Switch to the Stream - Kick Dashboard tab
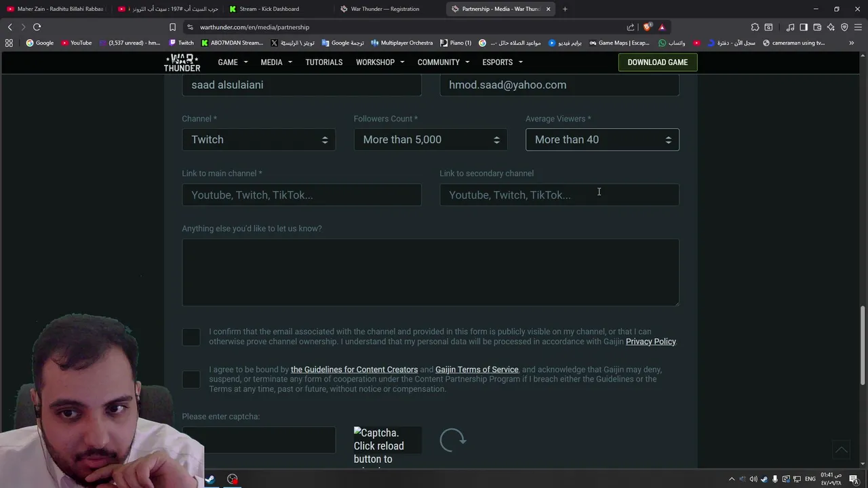868x488 pixels. click(x=277, y=9)
